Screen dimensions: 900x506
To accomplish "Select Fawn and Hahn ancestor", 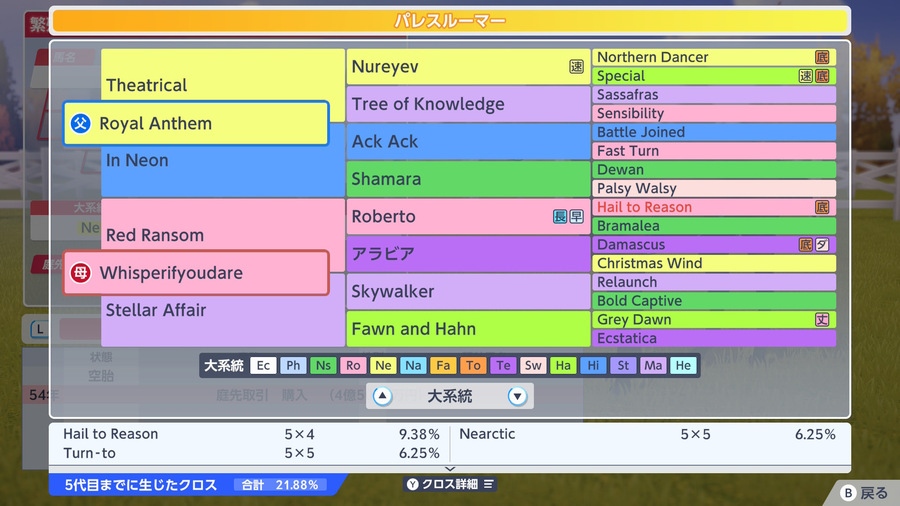I will 468,329.
